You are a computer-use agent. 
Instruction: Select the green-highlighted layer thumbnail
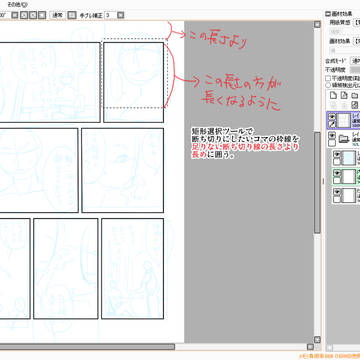pos(349,177)
